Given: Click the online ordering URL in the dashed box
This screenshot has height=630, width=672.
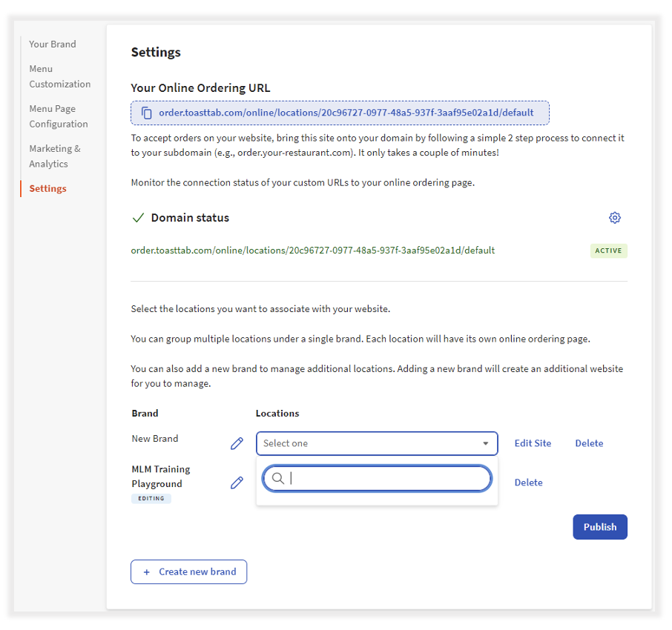Looking at the screenshot, I should coord(346,113).
